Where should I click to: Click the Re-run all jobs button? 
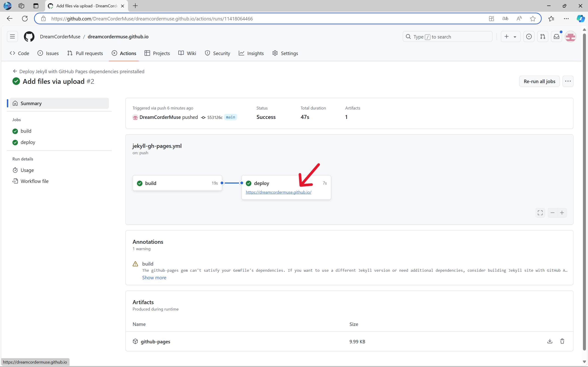539,81
